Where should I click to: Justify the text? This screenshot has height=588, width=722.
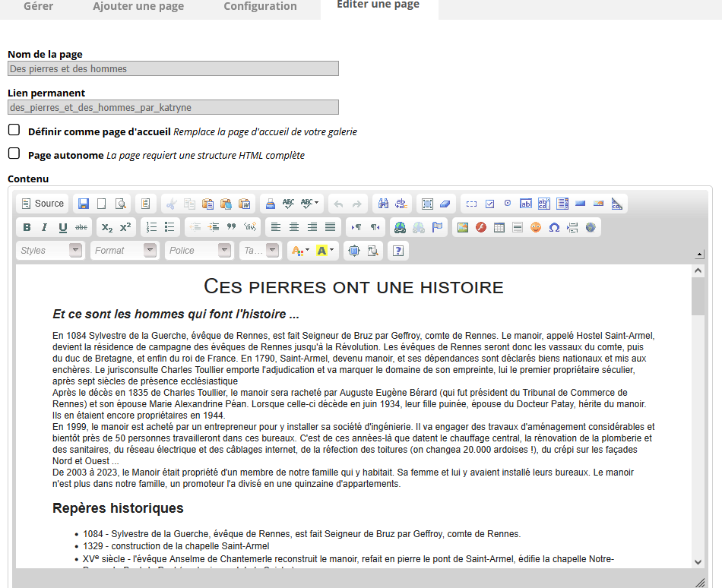[x=330, y=227]
